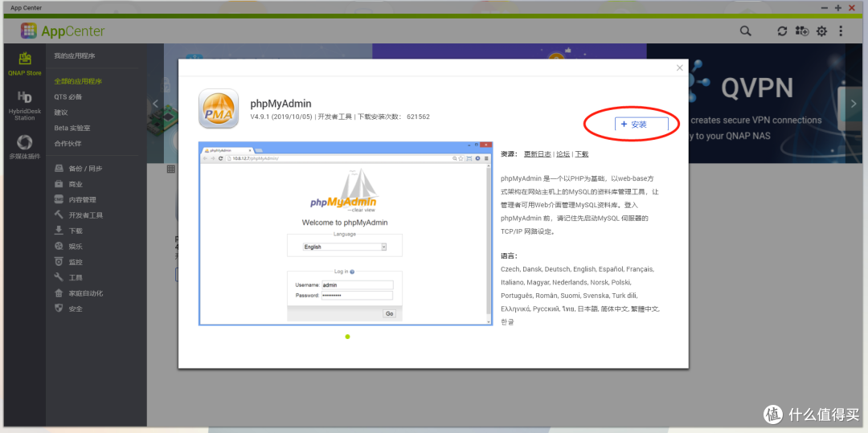
Task: Open the 论坛 forum link
Action: [x=563, y=154]
